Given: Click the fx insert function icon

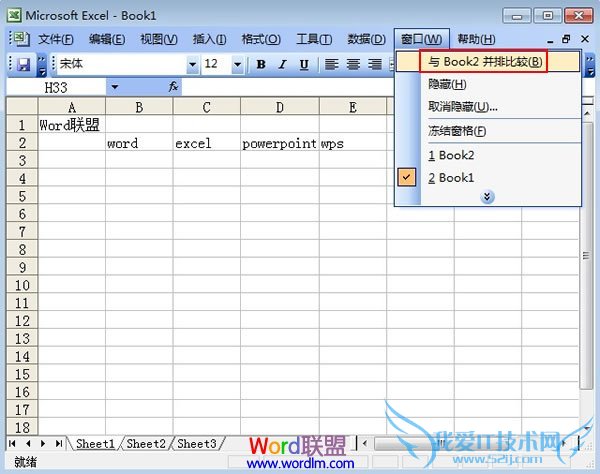Looking at the screenshot, I should pos(173,87).
